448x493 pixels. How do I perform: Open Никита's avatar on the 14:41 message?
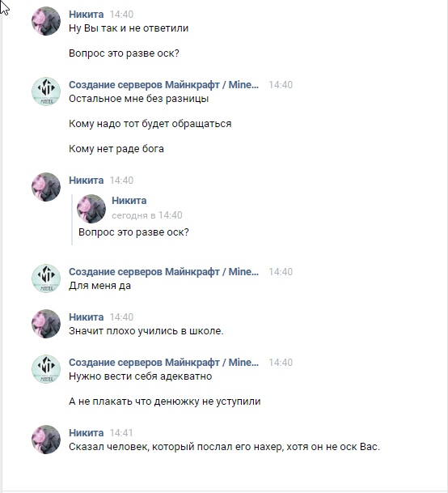pyautogui.click(x=46, y=440)
